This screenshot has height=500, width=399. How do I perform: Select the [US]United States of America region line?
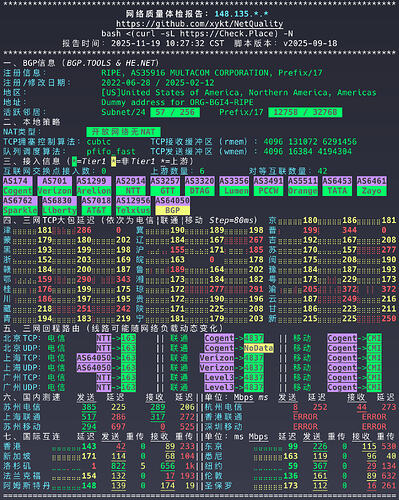[239, 93]
